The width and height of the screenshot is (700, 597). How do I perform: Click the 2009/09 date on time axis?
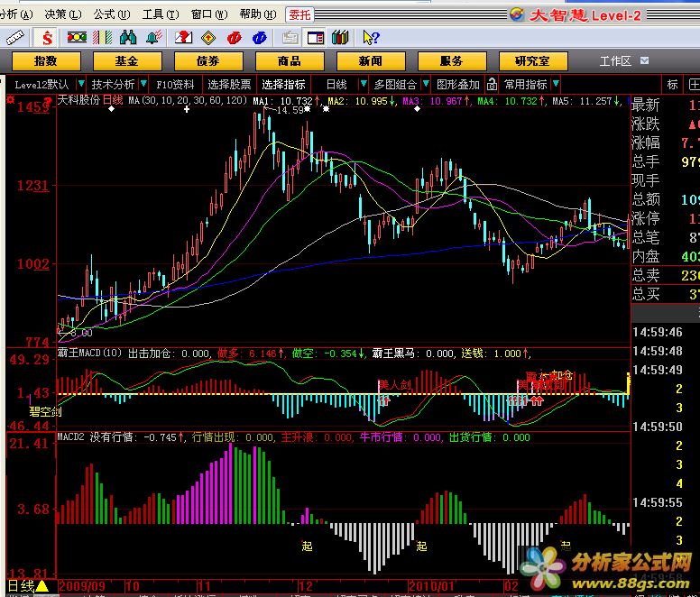click(82, 586)
